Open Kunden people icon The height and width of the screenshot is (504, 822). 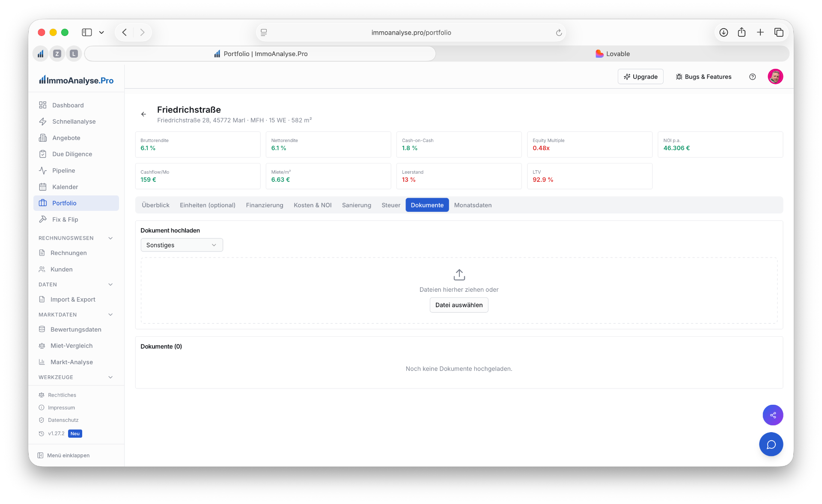[42, 269]
